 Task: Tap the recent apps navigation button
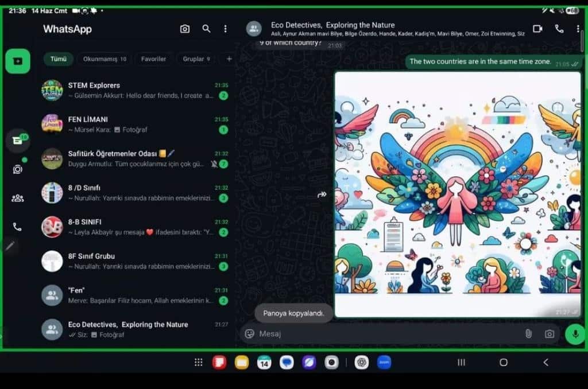coord(461,363)
